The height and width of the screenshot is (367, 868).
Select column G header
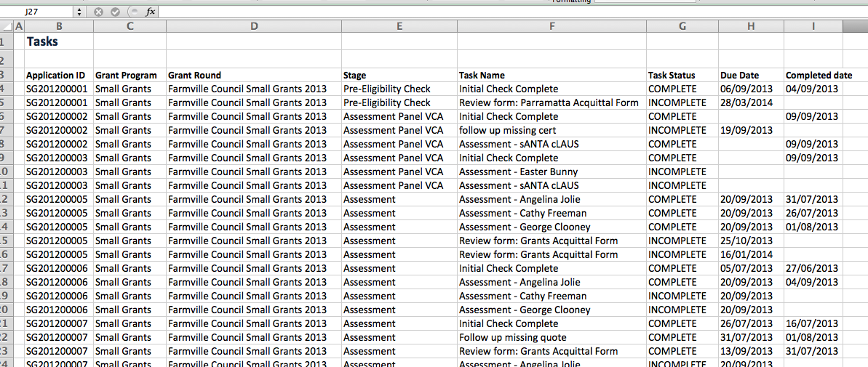(x=682, y=27)
